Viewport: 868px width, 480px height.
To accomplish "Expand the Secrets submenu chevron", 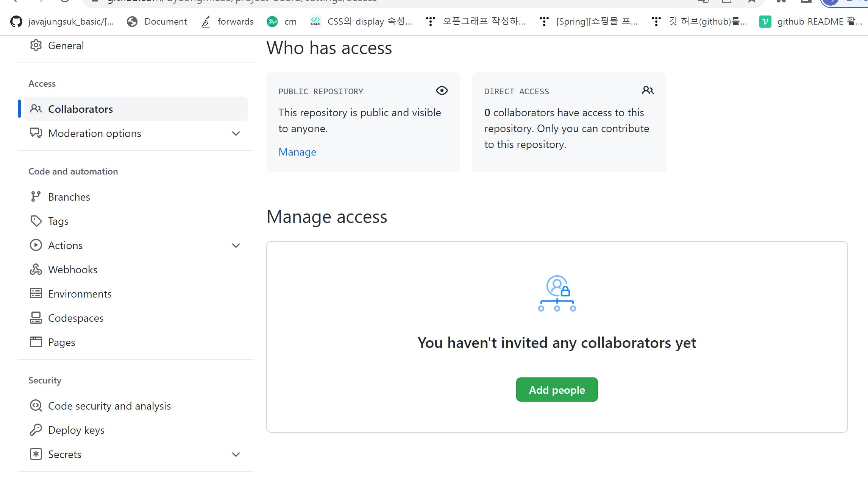I will click(236, 455).
